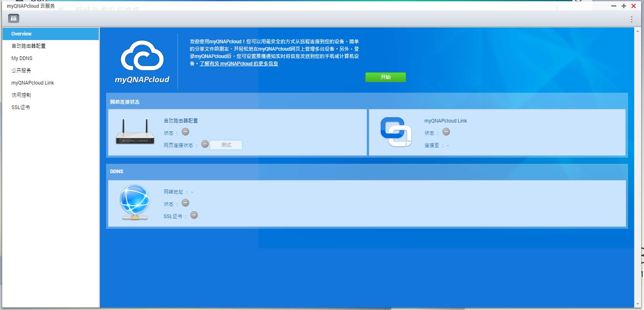Click web connection status indicator icon
644x310 pixels.
click(x=205, y=144)
